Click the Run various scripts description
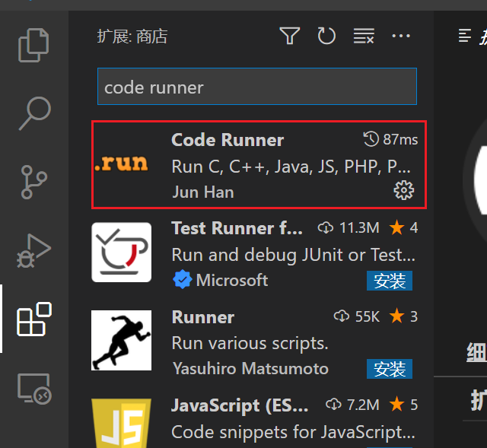 250,343
